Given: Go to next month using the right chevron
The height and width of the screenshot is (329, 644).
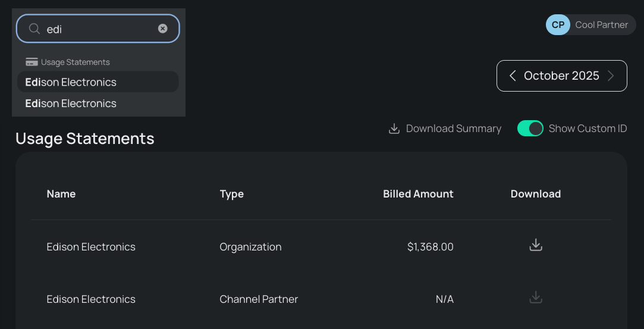Looking at the screenshot, I should click(x=611, y=76).
